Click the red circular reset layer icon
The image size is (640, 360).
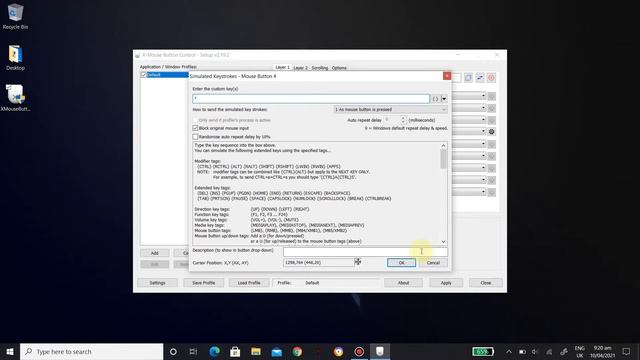491,78
